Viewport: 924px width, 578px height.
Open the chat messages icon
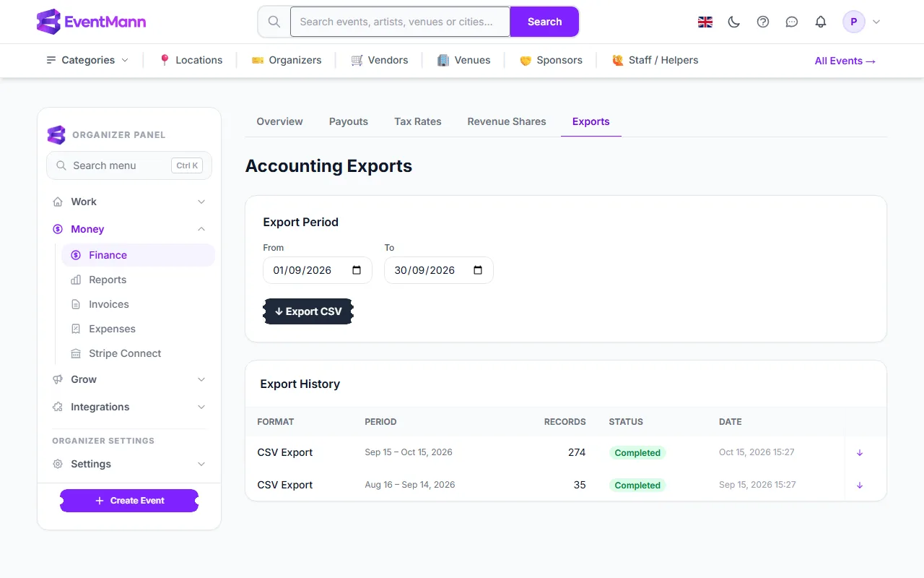pos(792,22)
